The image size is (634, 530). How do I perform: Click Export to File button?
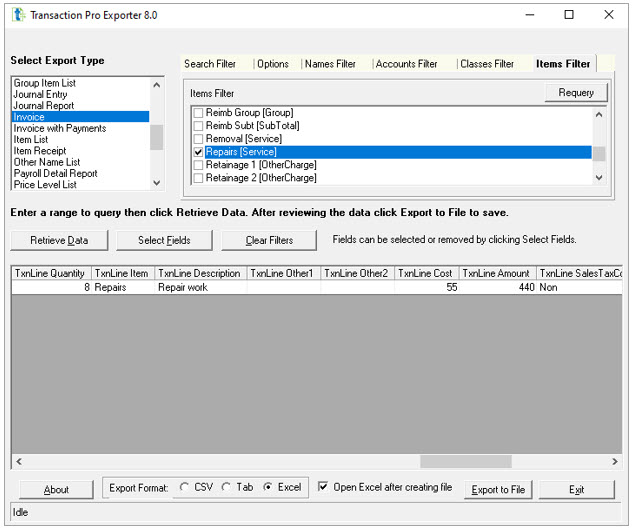tap(498, 490)
